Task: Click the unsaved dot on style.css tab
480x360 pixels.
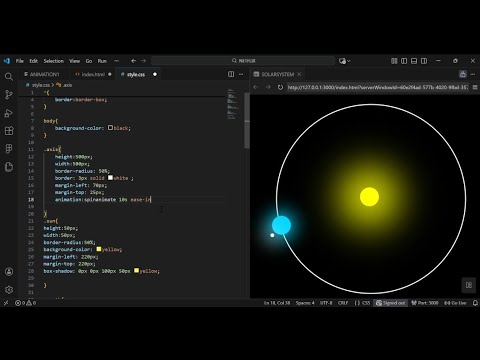Action: [155, 74]
